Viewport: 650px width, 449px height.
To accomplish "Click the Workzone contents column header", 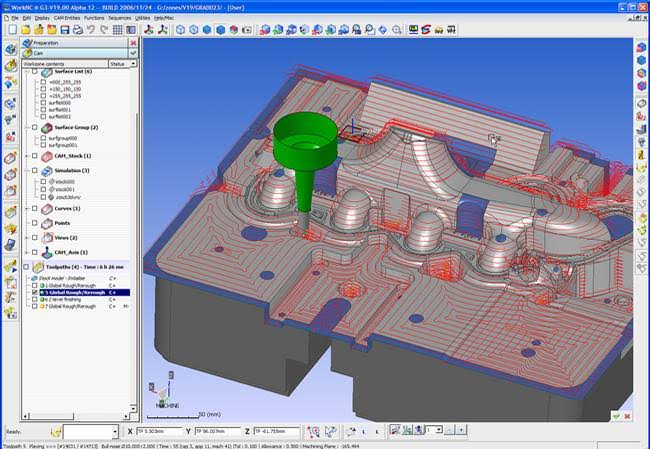I will pyautogui.click(x=65, y=64).
